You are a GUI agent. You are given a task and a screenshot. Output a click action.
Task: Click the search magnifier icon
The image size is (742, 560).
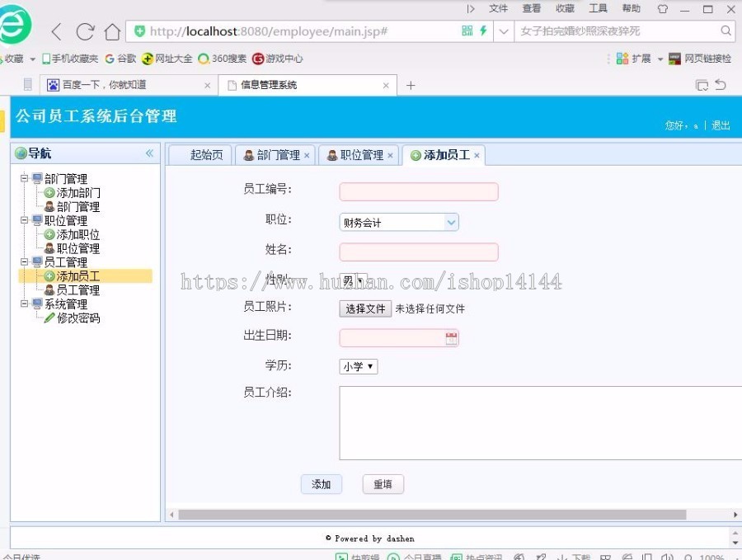click(x=726, y=31)
